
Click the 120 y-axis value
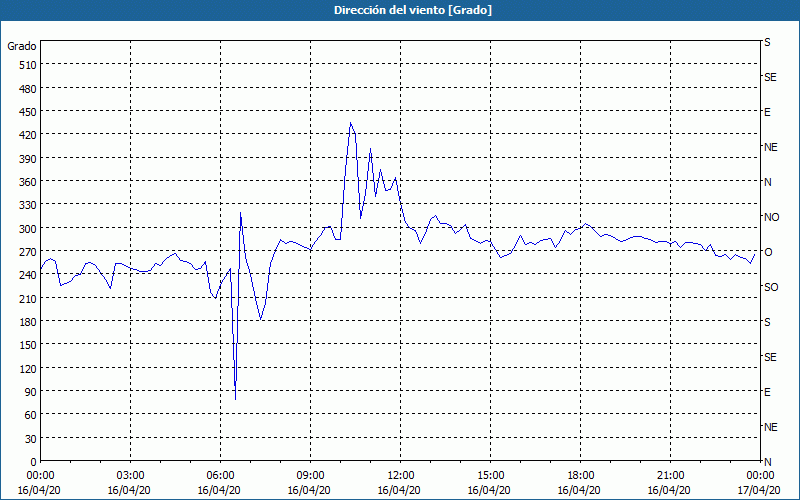29,368
